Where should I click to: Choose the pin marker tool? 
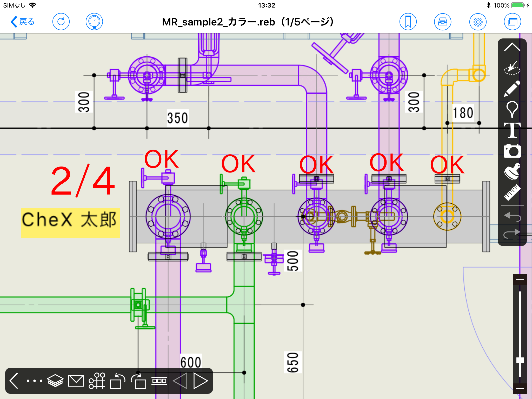[x=512, y=109]
